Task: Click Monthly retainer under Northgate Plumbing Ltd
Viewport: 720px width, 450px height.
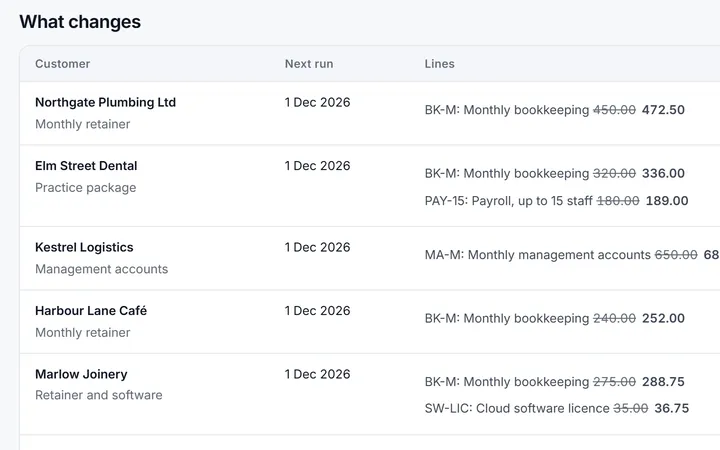Action: [x=83, y=124]
